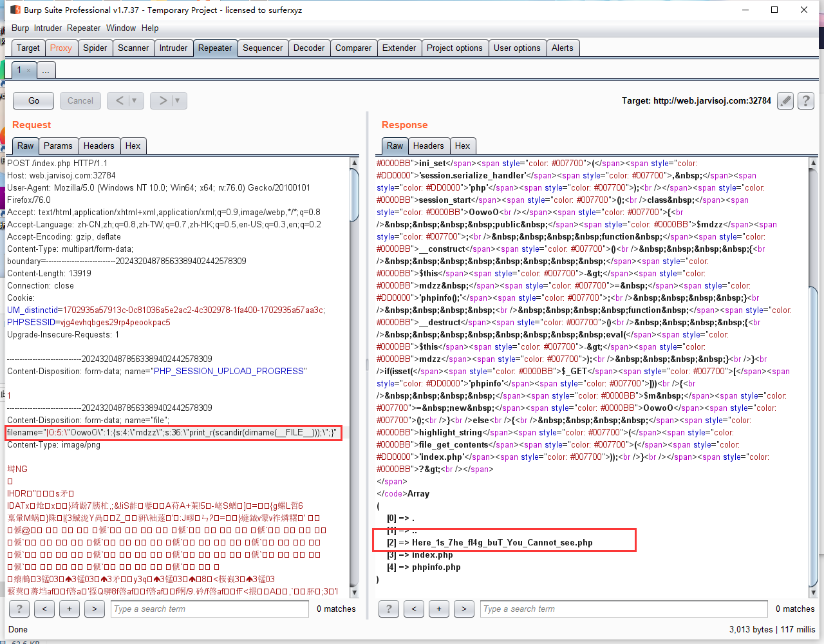Switch to the Decoder tab

tap(309, 48)
